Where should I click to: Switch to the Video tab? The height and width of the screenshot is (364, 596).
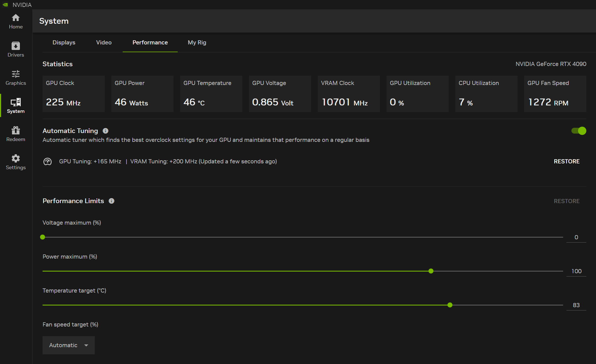(104, 42)
